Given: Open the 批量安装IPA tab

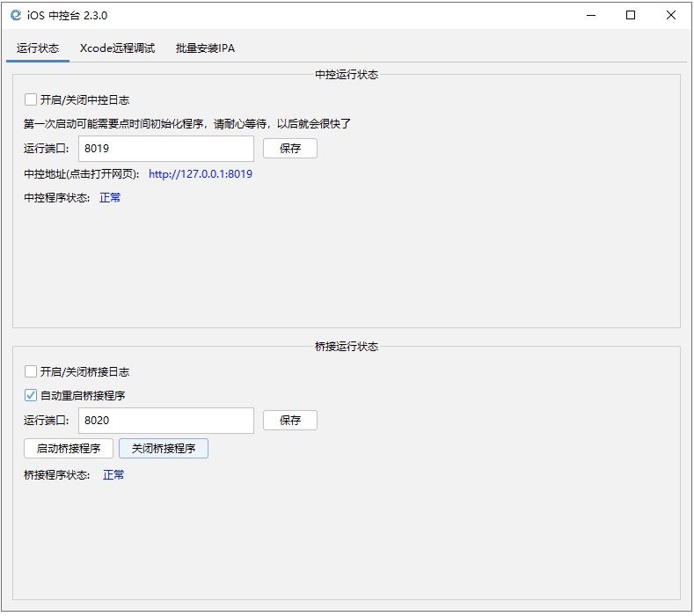Looking at the screenshot, I should tap(205, 48).
